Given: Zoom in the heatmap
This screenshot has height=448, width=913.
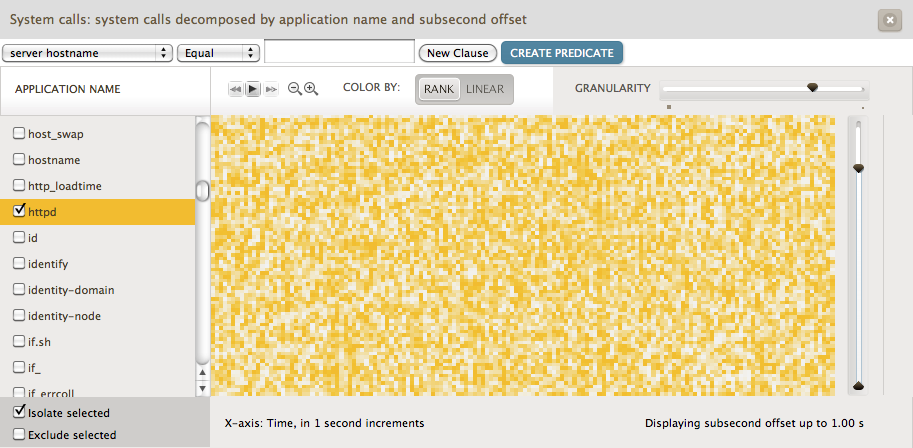Looking at the screenshot, I should pos(311,89).
